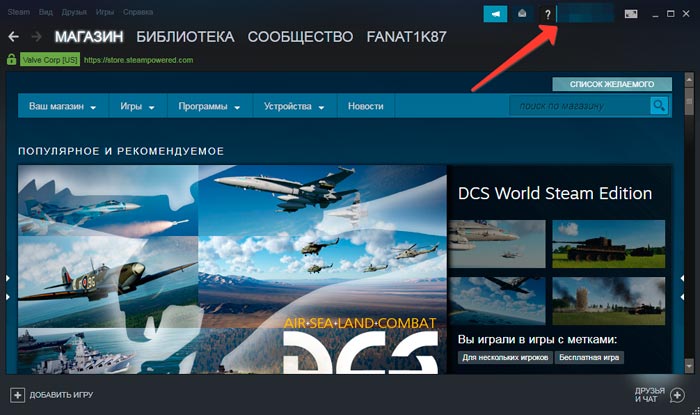Open the inbox envelope icon
Viewport: 700px width, 415px height.
(x=521, y=14)
